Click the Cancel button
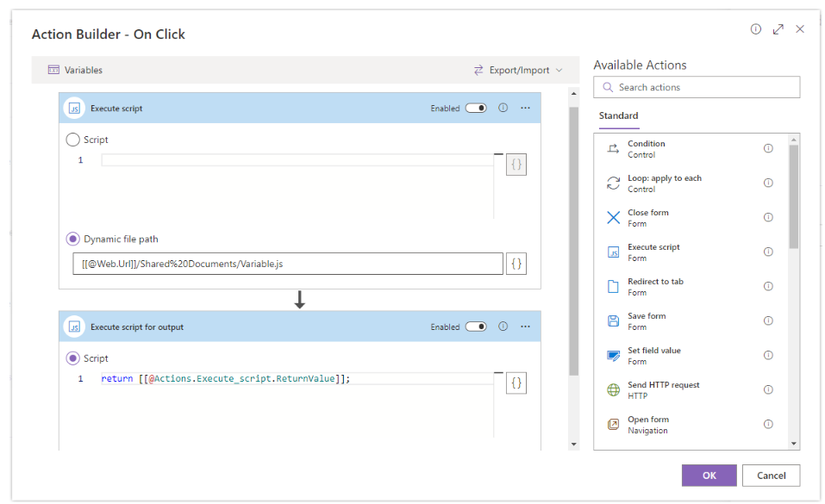Viewport: 825px width, 504px height. pyautogui.click(x=771, y=476)
